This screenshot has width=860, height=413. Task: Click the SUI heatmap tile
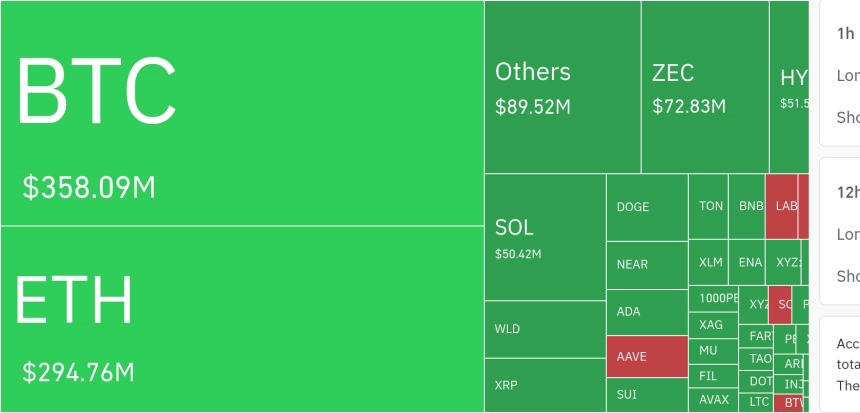(647, 395)
